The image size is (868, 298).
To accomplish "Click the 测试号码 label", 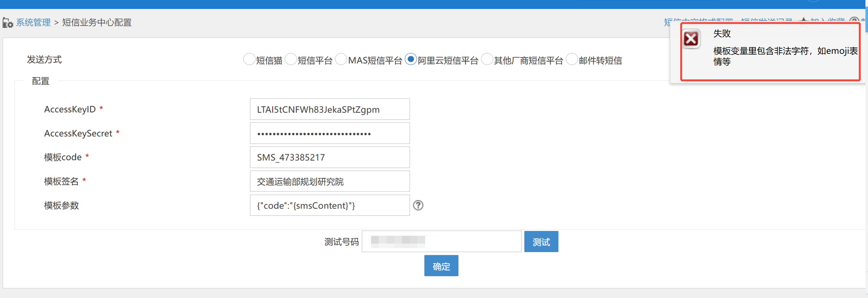I will (x=342, y=242).
